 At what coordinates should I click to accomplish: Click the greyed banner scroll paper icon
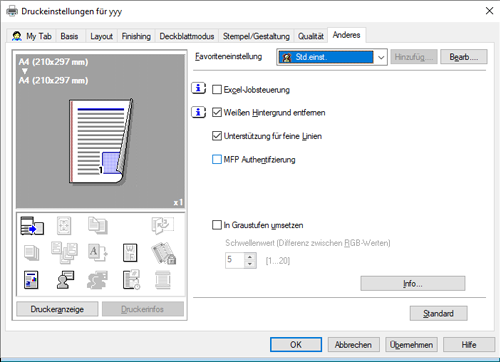click(x=163, y=280)
